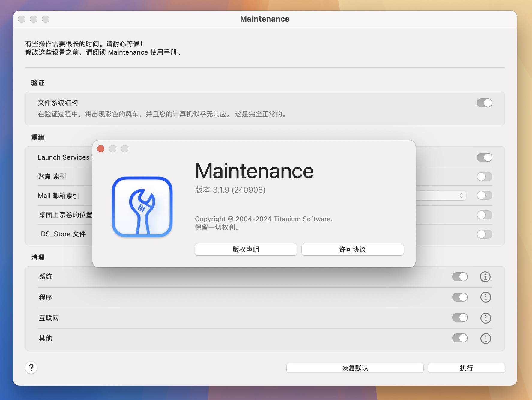
Task: Click 互联网 row label
Action: [49, 318]
